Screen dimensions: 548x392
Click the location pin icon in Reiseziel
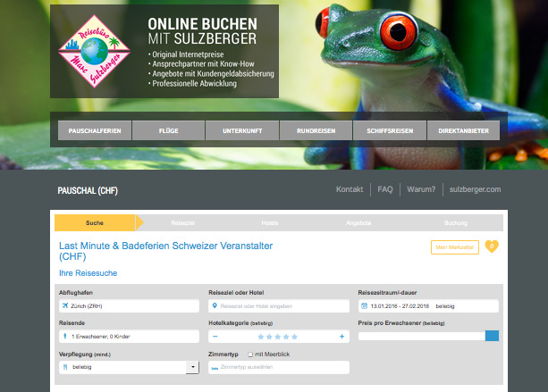pos(215,305)
